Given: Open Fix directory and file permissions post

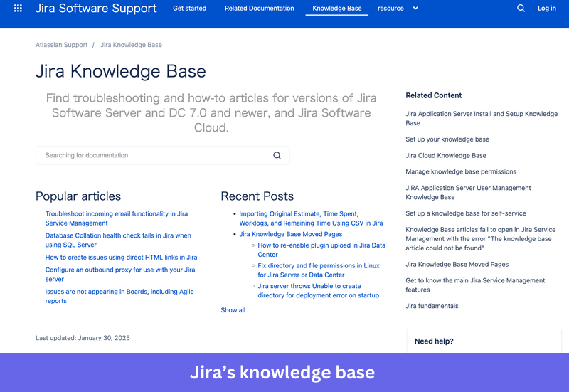Looking at the screenshot, I should [319, 270].
